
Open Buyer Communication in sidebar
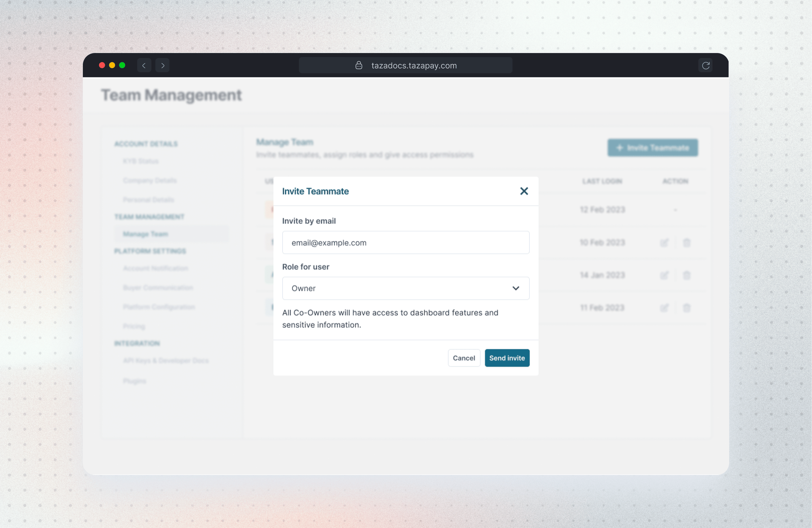coord(158,288)
